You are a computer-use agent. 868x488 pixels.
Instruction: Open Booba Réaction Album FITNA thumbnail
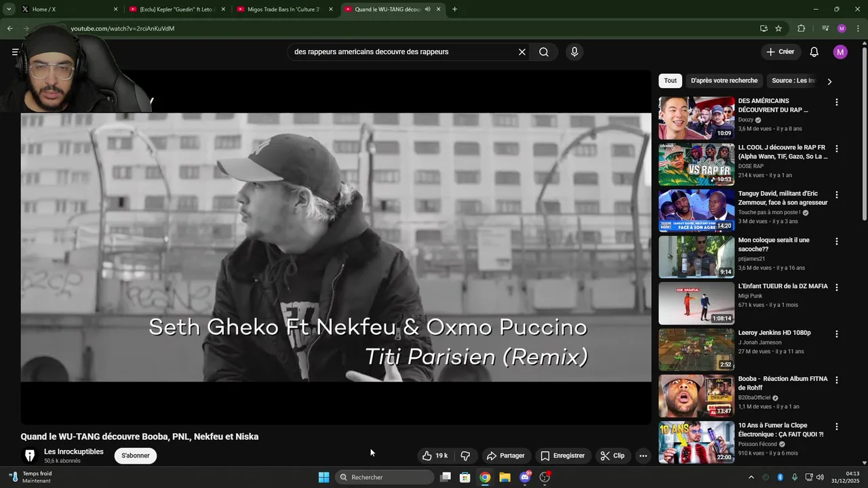(696, 396)
